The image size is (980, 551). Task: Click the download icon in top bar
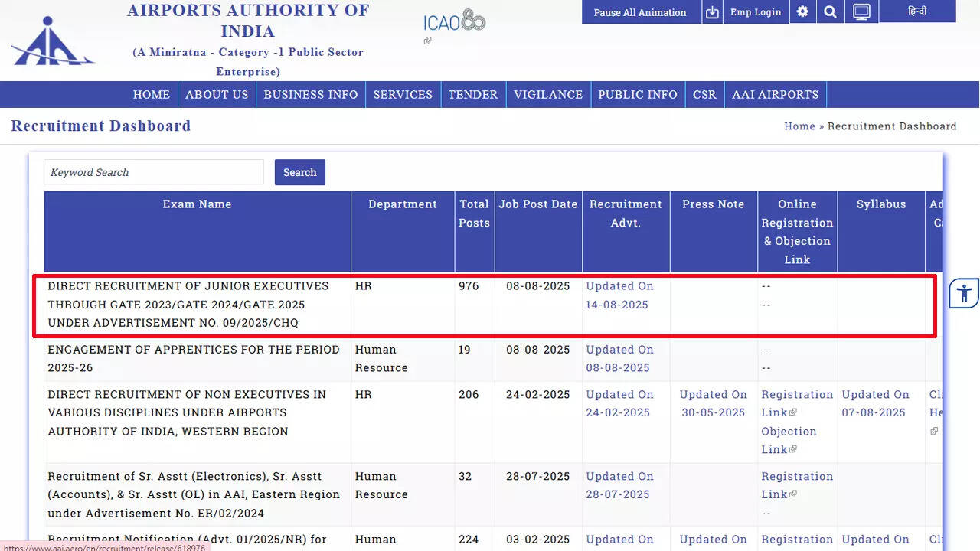[x=713, y=12]
